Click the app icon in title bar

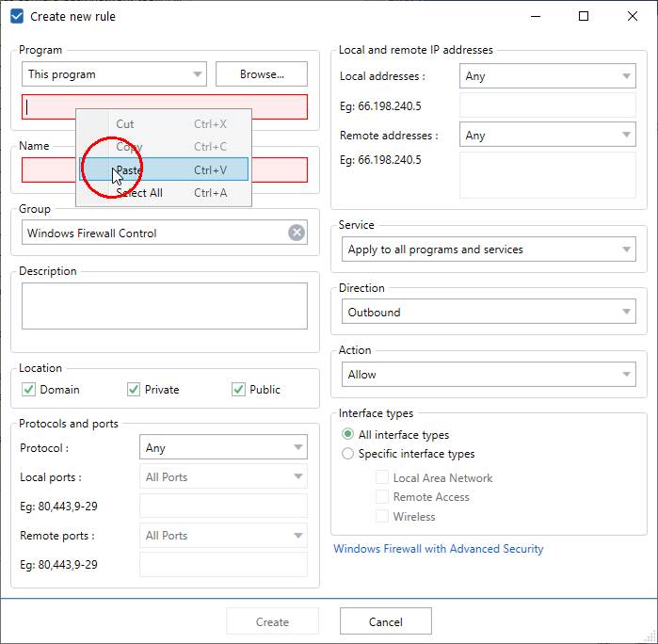pos(16,16)
